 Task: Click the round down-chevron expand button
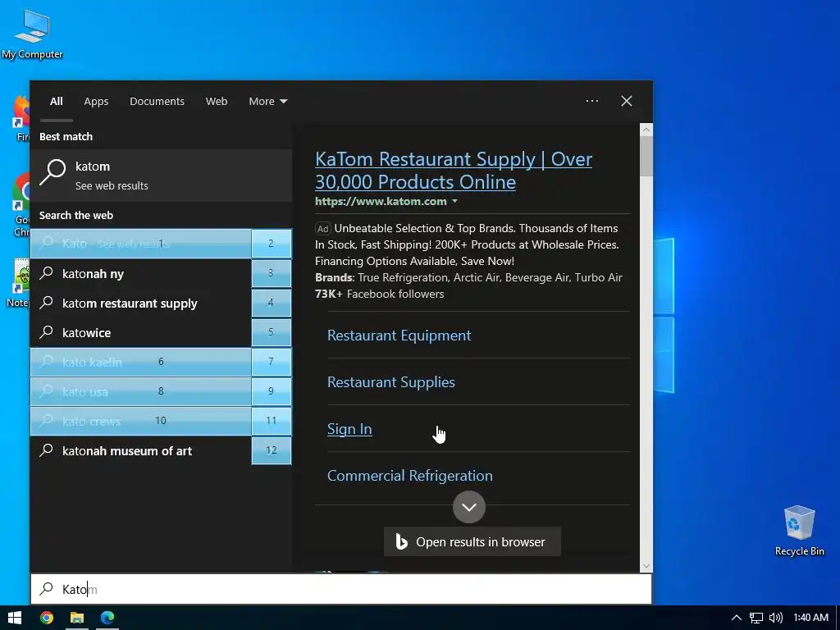[x=468, y=507]
